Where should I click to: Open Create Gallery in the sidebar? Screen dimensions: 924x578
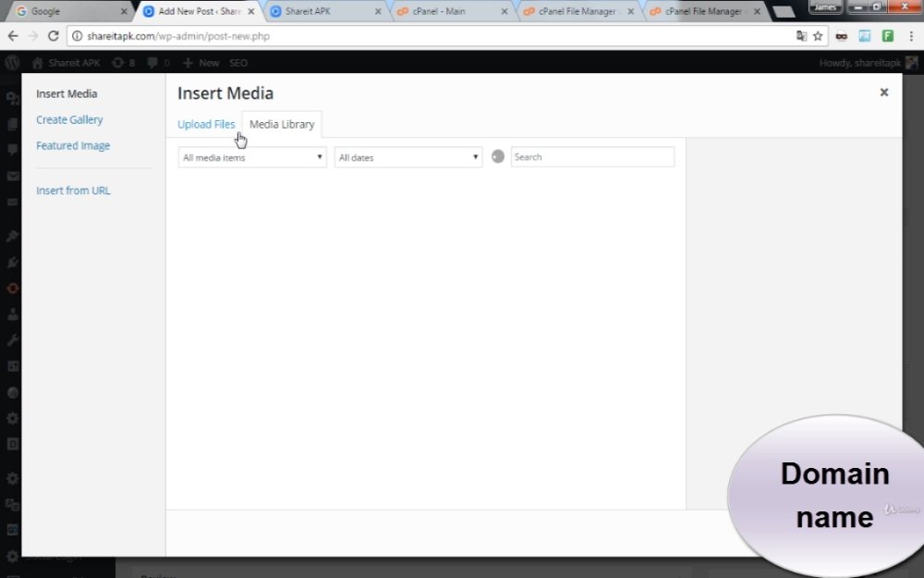(69, 119)
